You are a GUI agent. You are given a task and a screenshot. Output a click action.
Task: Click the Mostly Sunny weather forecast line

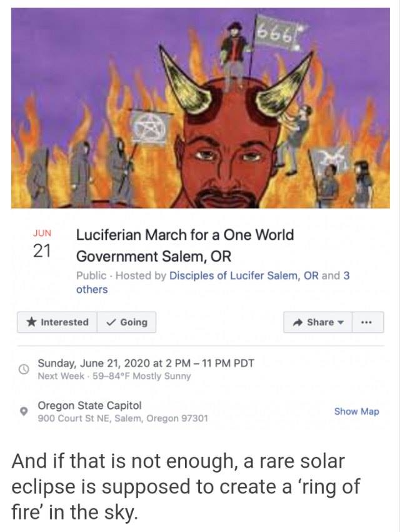point(114,376)
